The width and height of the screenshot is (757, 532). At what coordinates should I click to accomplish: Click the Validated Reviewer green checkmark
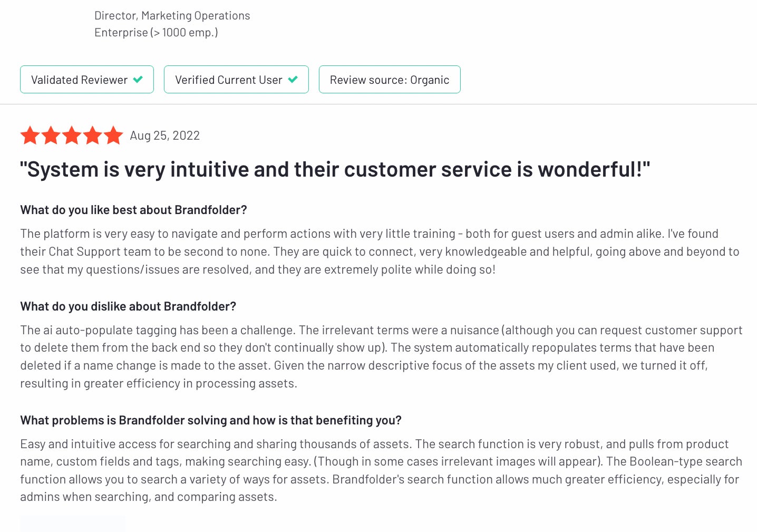(x=138, y=80)
